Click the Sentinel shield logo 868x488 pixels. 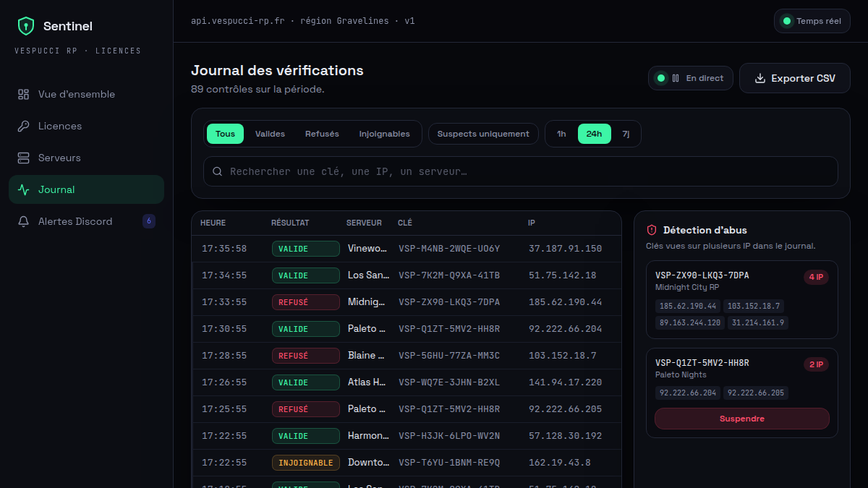[26, 26]
